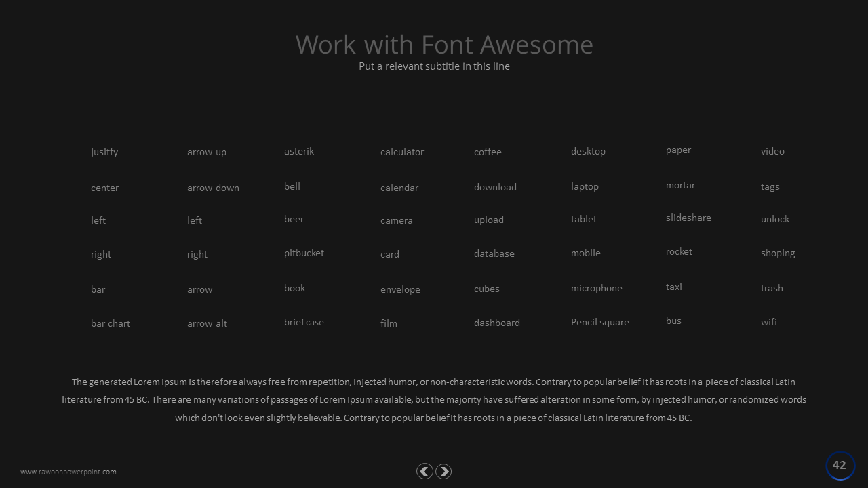
Task: Click the 'bar chart' label
Action: click(x=111, y=323)
